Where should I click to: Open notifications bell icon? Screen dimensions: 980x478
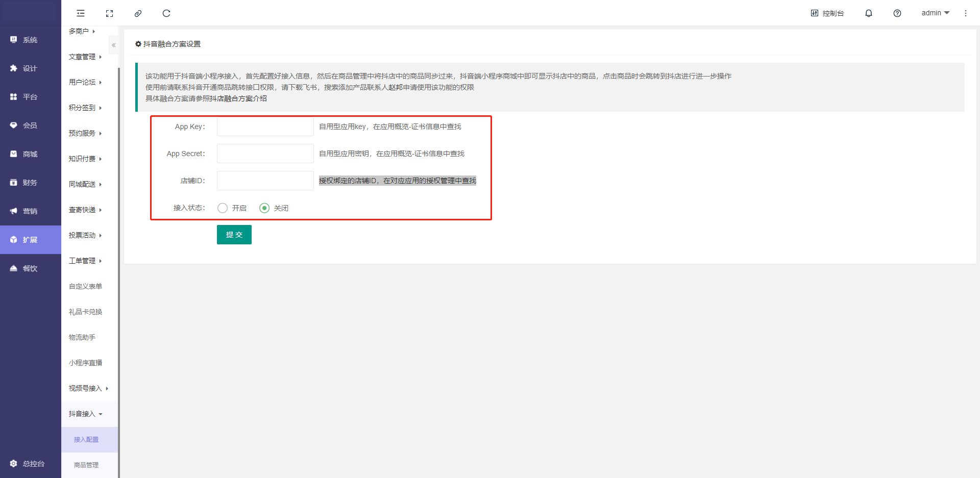868,13
